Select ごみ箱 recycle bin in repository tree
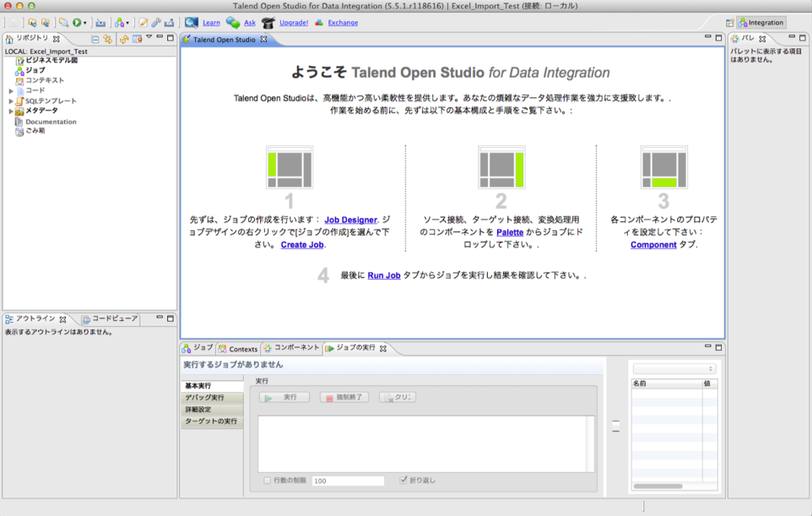 coord(35,131)
